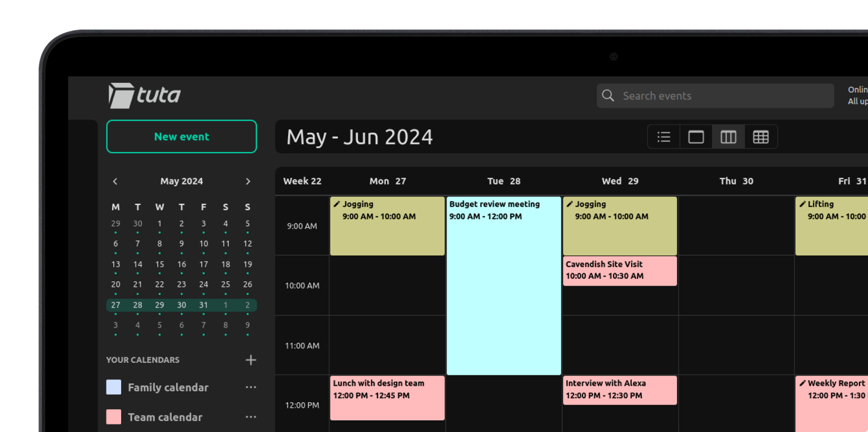
Task: Go to next month in mini calendar
Action: click(248, 181)
